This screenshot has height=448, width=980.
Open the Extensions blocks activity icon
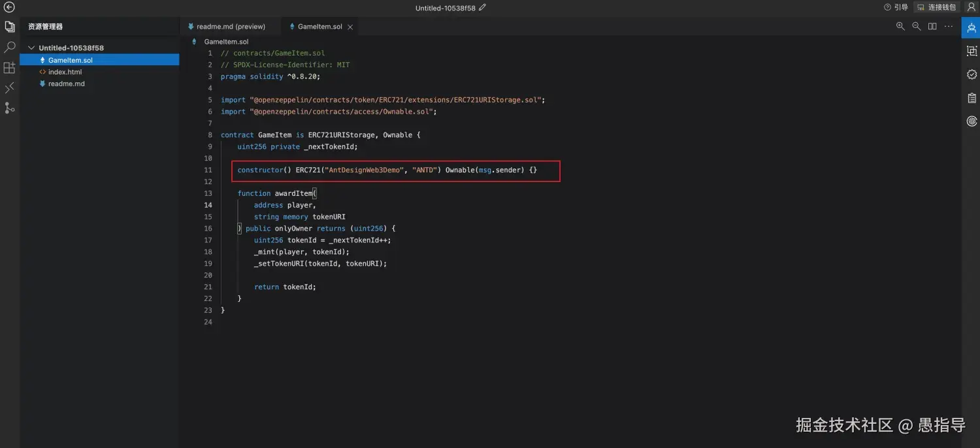click(10, 68)
